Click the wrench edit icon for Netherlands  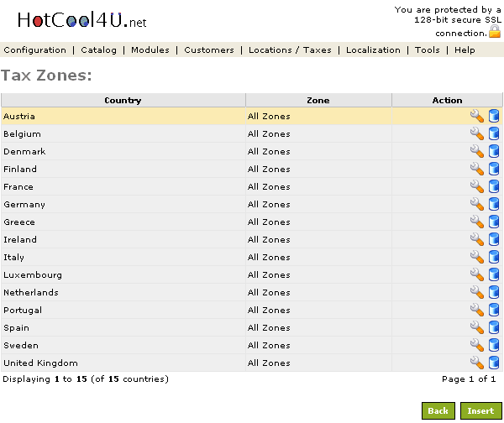tap(476, 293)
